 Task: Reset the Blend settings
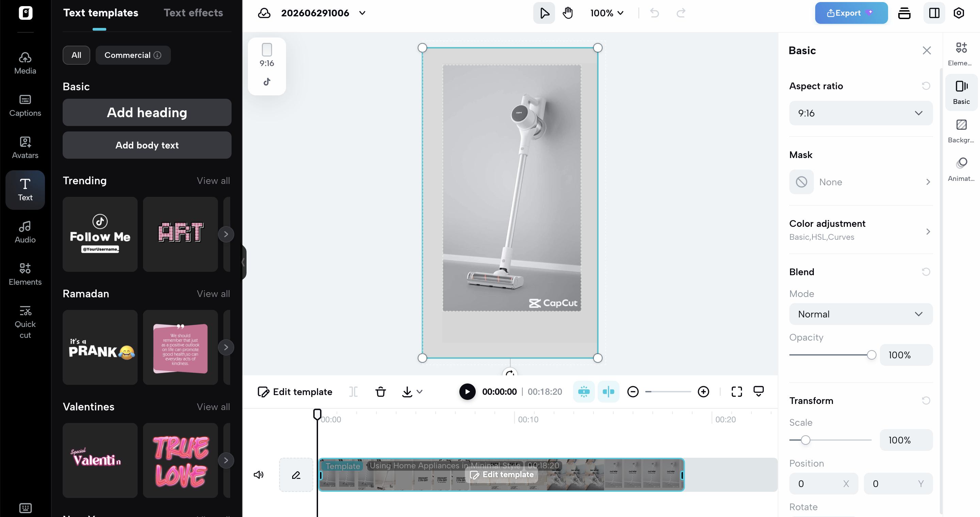coord(926,272)
